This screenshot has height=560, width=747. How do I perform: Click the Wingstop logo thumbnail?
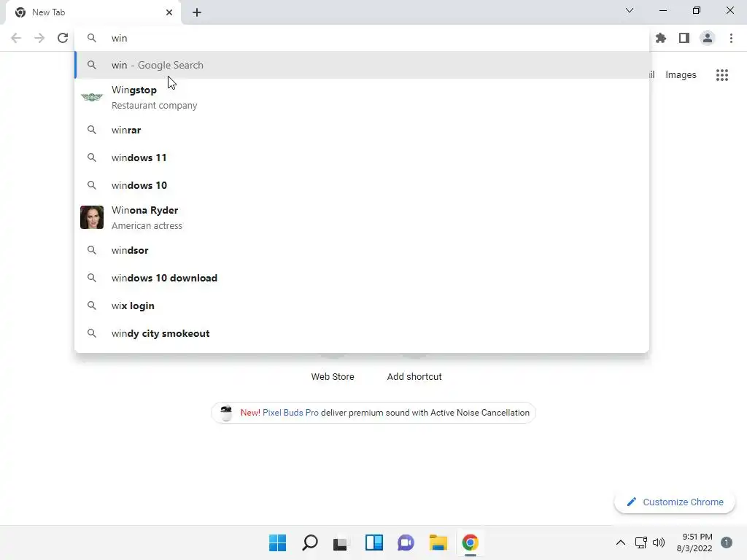pos(92,97)
